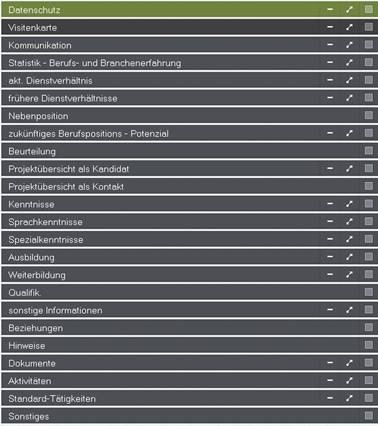Open the edit pencil for Kommunikation
The width and height of the screenshot is (378, 426).
pos(349,45)
